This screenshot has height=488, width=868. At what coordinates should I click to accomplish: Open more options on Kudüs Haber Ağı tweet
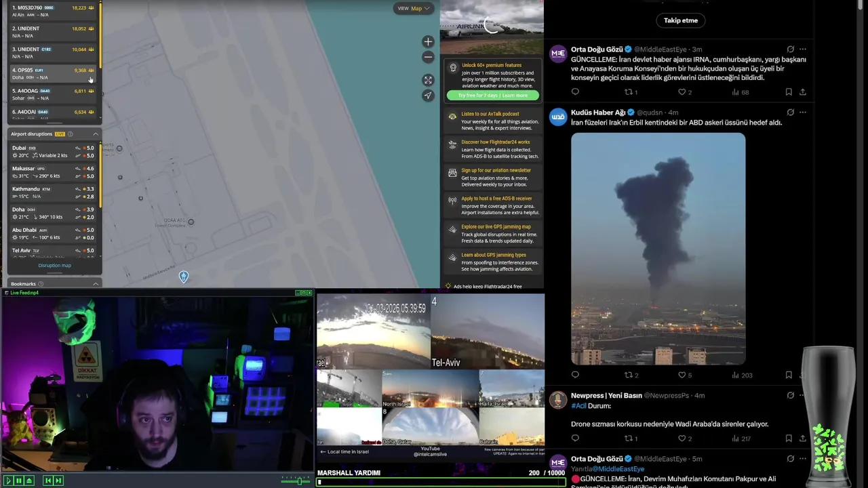click(x=803, y=113)
